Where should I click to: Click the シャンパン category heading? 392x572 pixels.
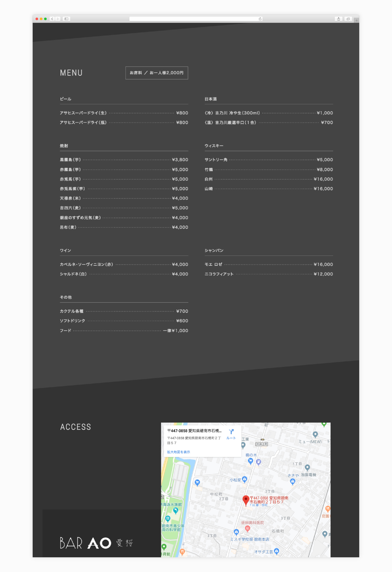pyautogui.click(x=214, y=250)
